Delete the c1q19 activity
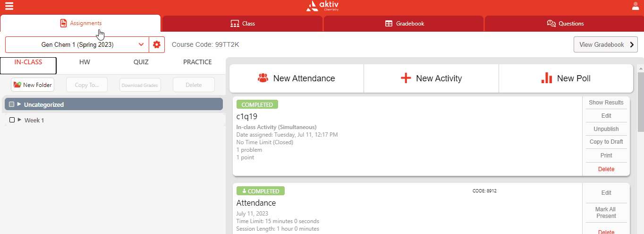 click(606, 169)
